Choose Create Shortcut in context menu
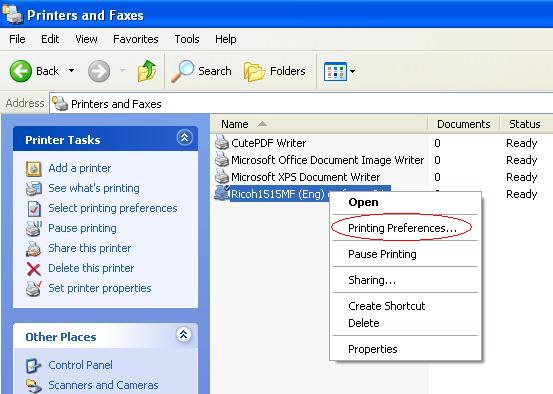Viewport: 553px width, 394px height. (x=406, y=306)
